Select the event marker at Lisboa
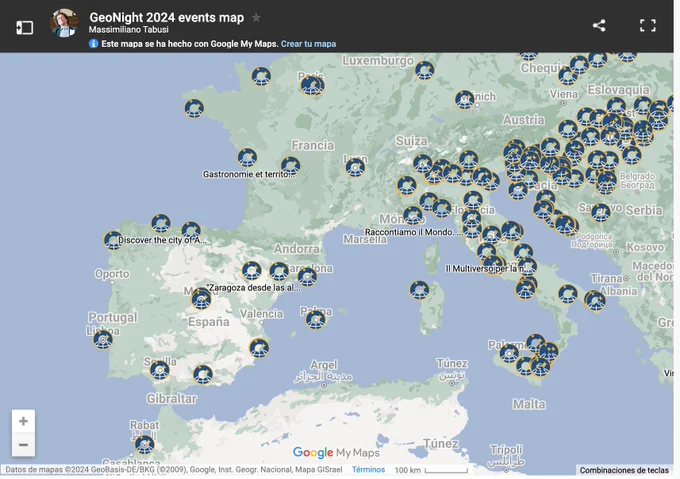Viewport: 680px width, 479px height. (103, 339)
